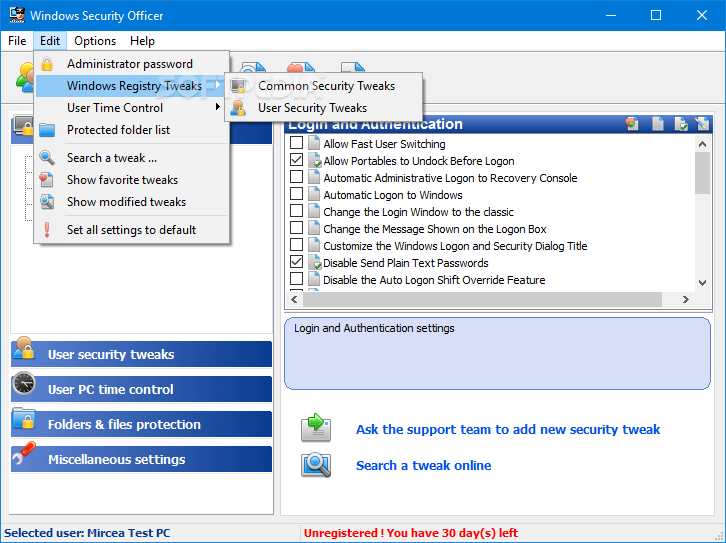Open the File menu
The height and width of the screenshot is (543, 726).
point(17,41)
